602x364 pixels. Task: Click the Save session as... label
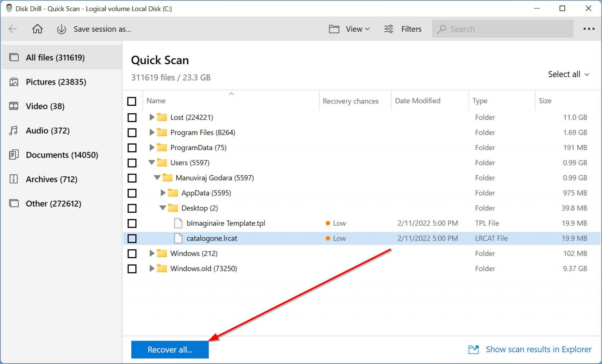102,29
